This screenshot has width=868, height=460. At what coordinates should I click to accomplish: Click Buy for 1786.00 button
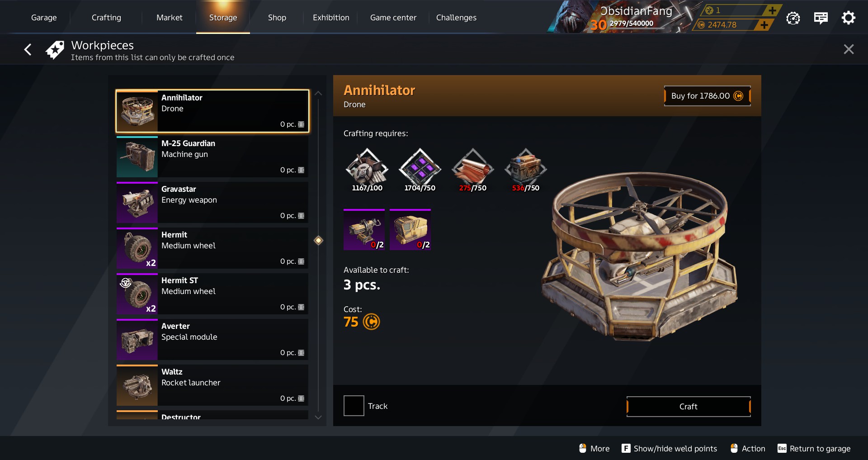pyautogui.click(x=707, y=96)
